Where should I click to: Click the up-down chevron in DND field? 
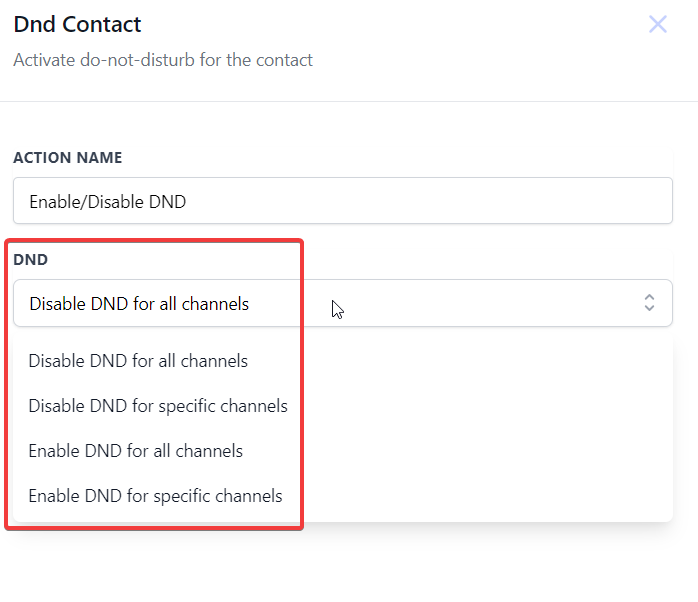coord(649,303)
